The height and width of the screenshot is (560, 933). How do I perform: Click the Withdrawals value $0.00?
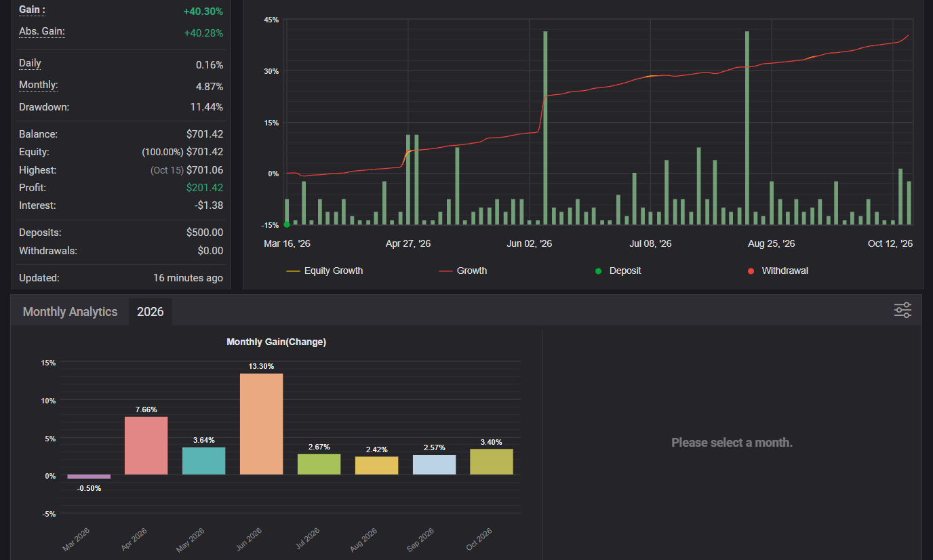click(210, 251)
